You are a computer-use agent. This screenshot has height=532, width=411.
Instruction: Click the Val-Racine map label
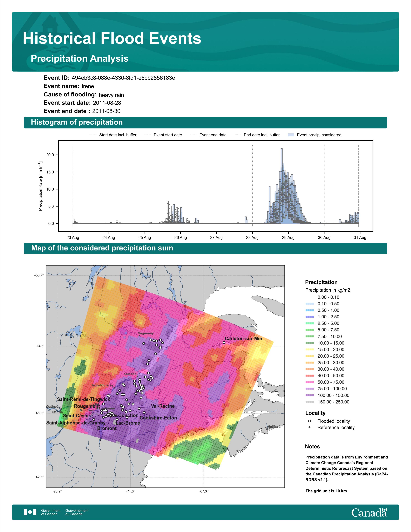163,406
